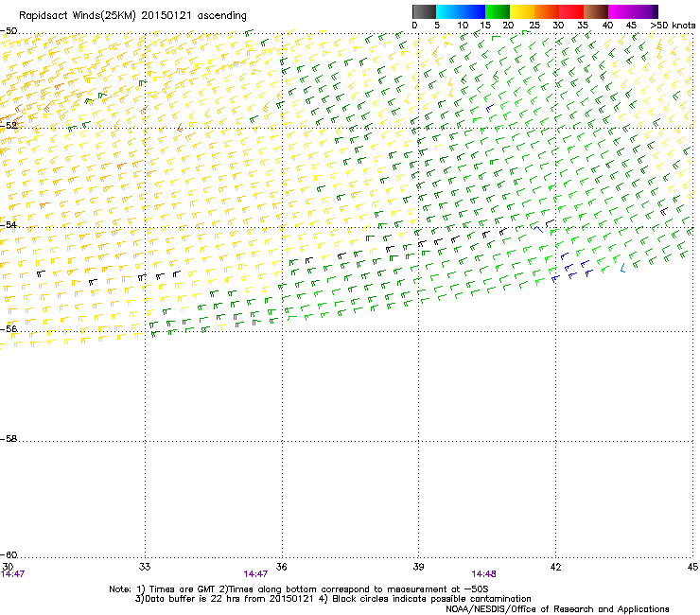
Task: Click the '>50 knots' legend label
Action: (x=673, y=26)
